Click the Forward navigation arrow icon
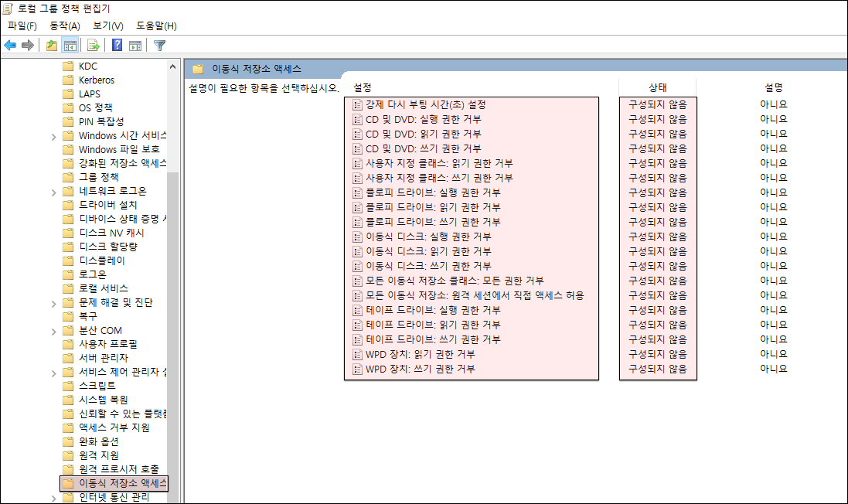This screenshot has width=848, height=504. pos(28,44)
